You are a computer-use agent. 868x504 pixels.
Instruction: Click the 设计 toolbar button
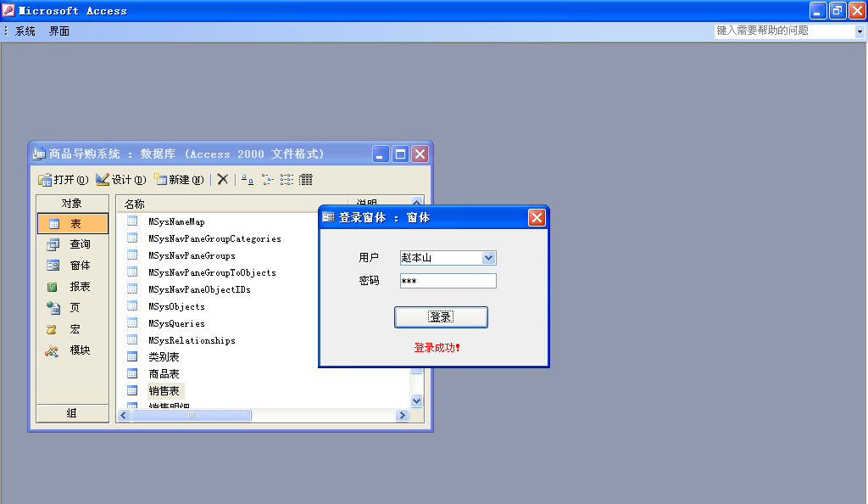pos(120,179)
